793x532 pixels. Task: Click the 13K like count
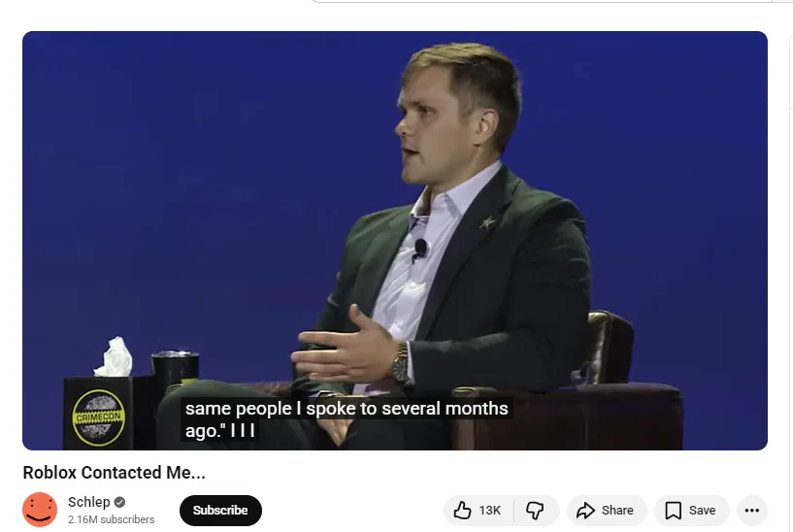pos(489,511)
